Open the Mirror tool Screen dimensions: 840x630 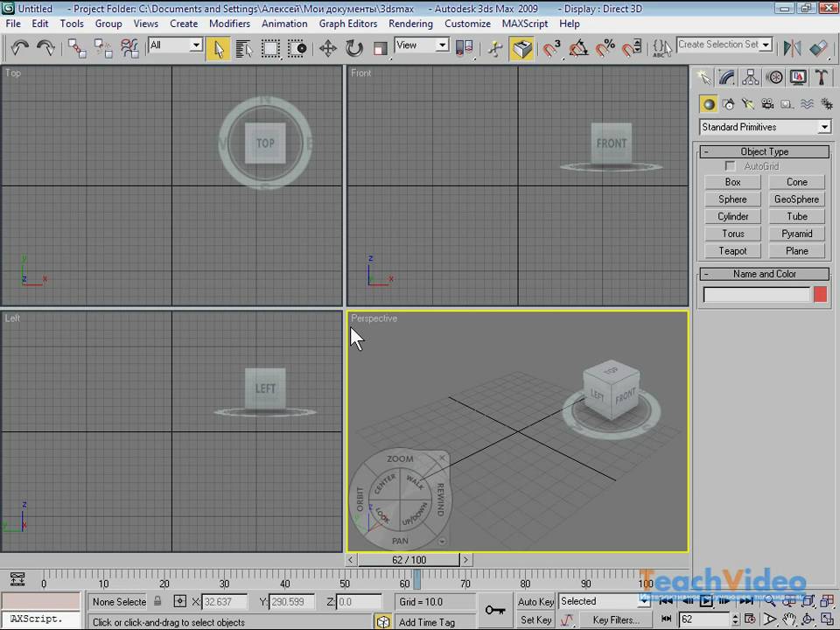coord(792,48)
